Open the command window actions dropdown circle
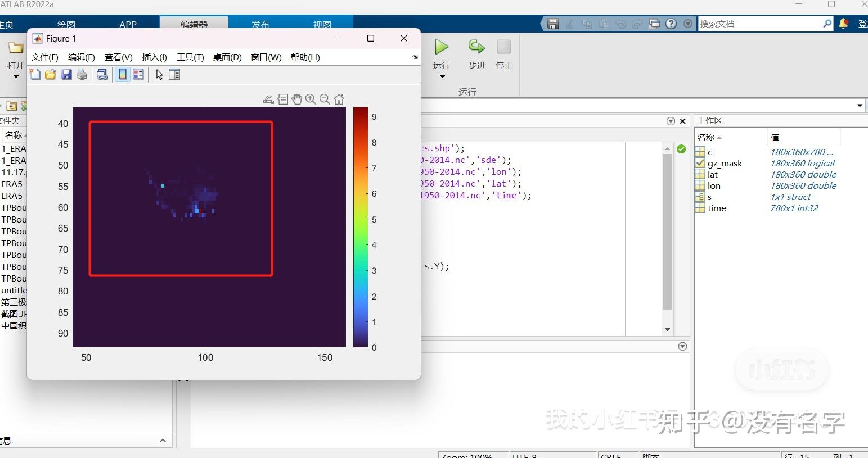Screen dimensions: 868x458 point(682,346)
